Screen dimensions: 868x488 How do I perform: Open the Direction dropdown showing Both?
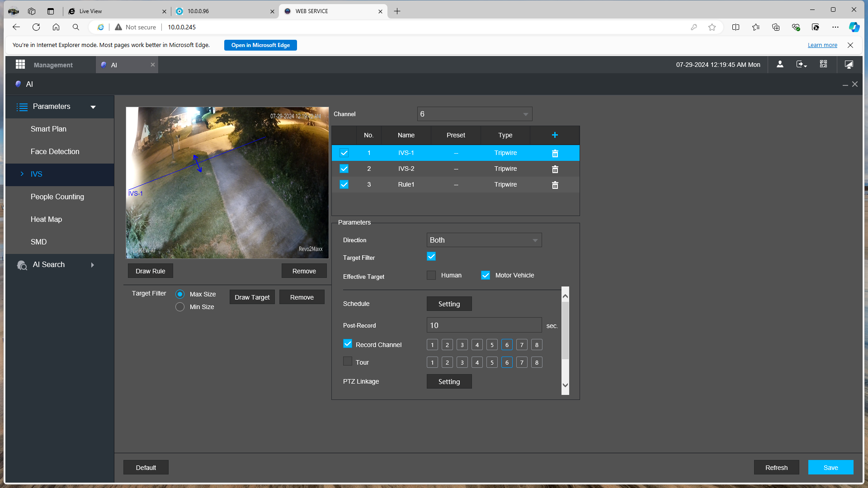(x=484, y=240)
